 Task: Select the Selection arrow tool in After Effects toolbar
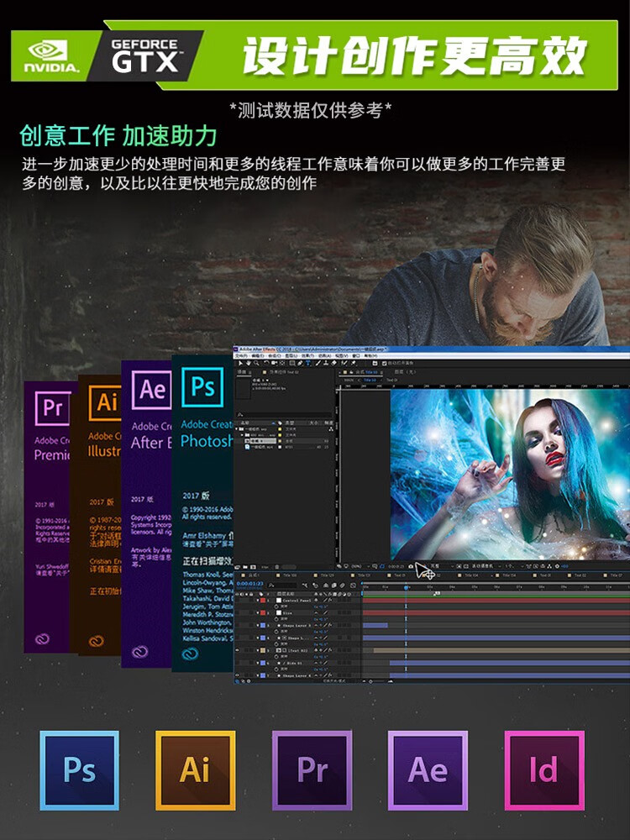(x=240, y=363)
